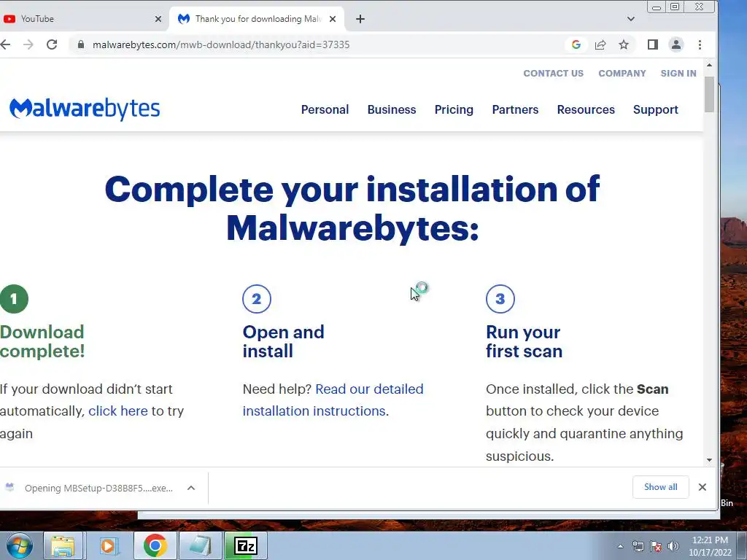Click the browser forward arrow
Screen dimensions: 747x560
coord(28,44)
